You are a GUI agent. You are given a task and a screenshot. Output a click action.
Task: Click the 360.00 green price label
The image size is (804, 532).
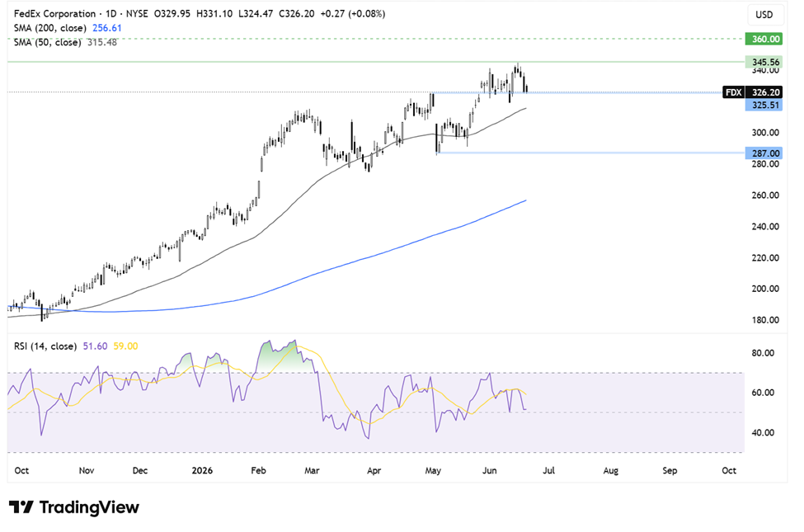point(764,39)
